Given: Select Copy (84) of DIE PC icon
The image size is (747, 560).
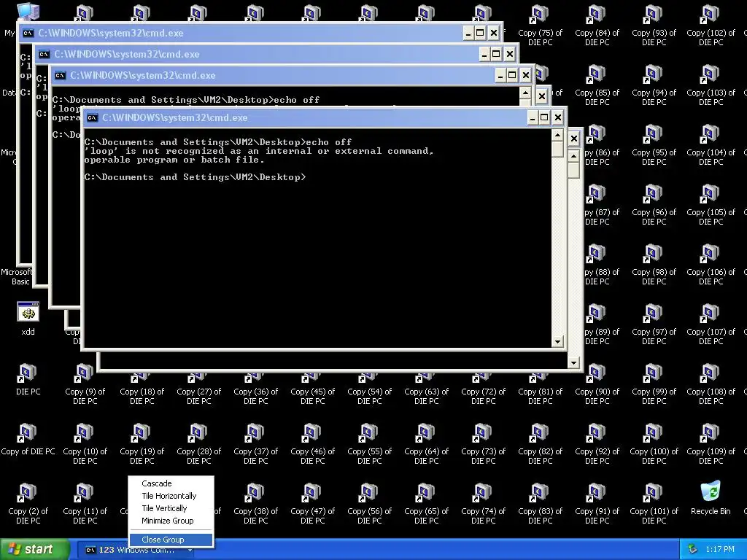Looking at the screenshot, I should pyautogui.click(x=597, y=26).
